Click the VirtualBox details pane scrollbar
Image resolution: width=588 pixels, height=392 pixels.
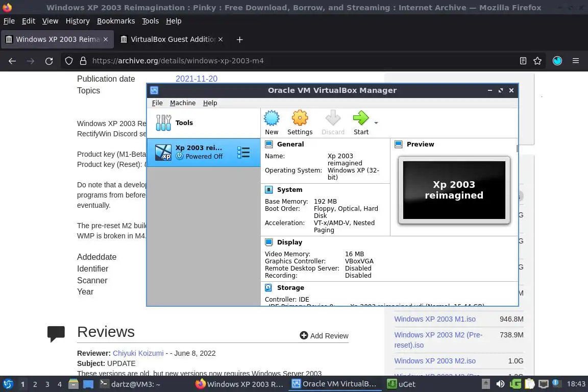[x=518, y=149]
